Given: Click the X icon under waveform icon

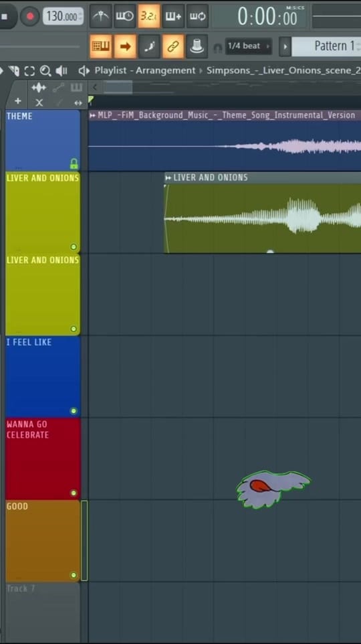Looking at the screenshot, I should point(39,102).
